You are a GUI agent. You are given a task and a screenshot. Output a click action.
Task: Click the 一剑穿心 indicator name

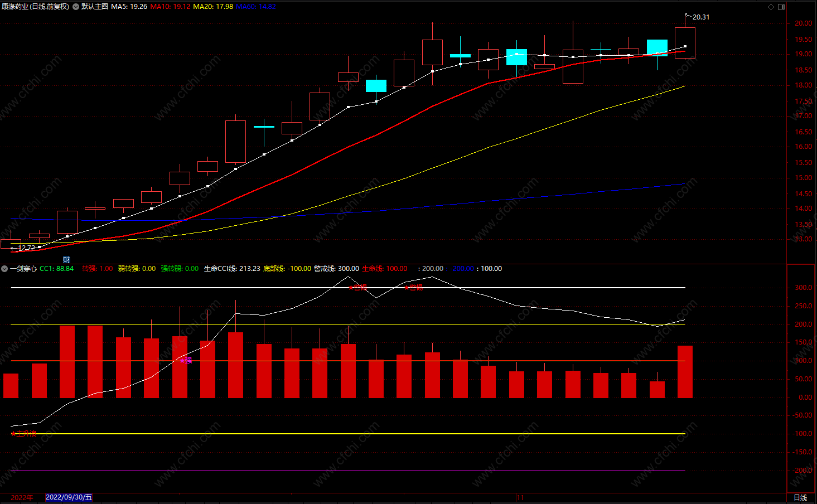[x=23, y=269]
